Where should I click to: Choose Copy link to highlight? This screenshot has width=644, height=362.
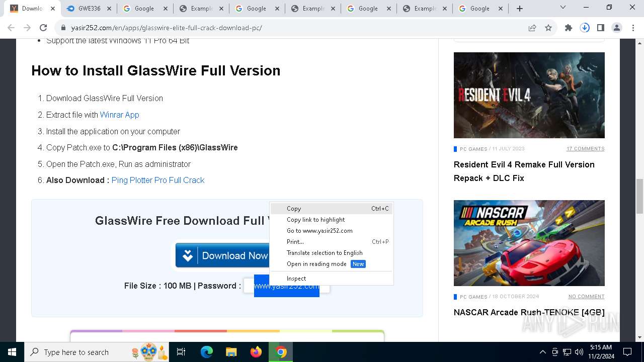[x=331, y=220]
